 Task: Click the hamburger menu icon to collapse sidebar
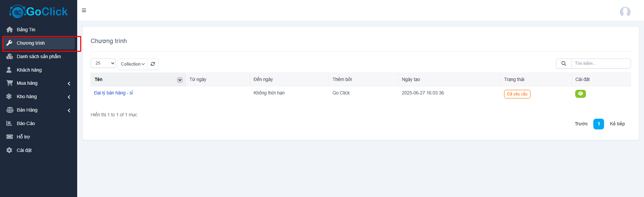(84, 10)
